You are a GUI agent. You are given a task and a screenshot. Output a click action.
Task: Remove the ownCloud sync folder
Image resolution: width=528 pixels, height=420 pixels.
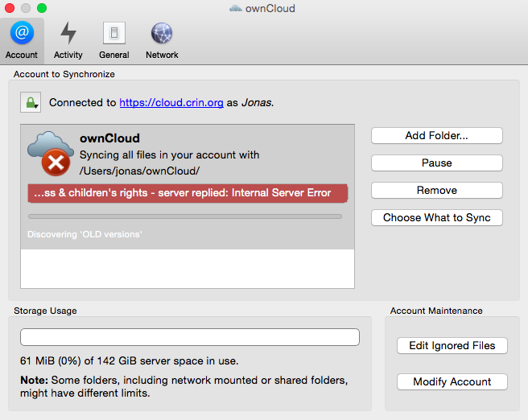tap(437, 190)
